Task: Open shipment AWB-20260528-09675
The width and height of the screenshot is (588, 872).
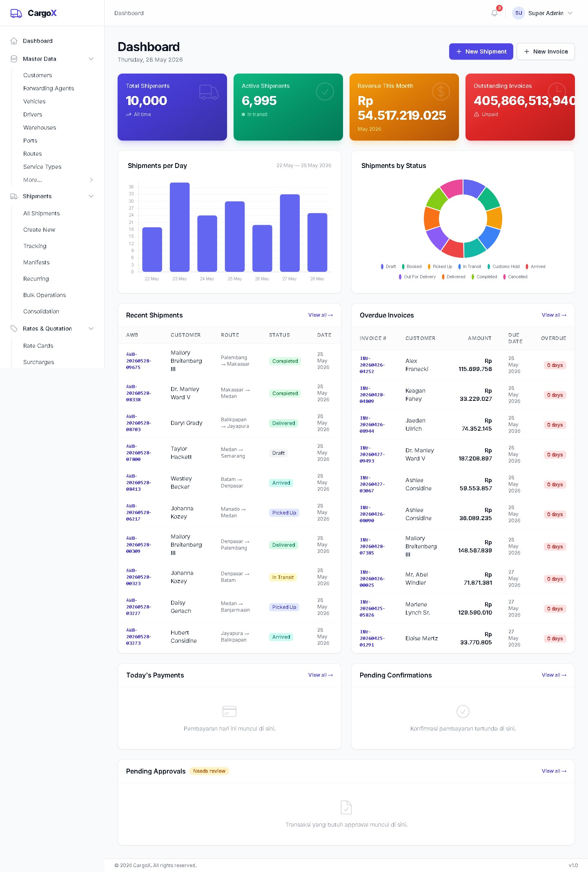Action: tap(138, 361)
